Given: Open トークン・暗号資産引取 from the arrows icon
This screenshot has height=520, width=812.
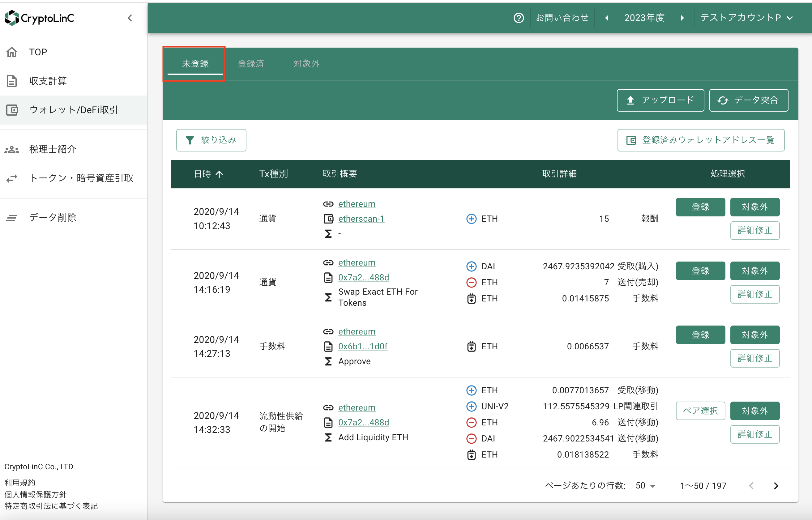Looking at the screenshot, I should pos(12,178).
